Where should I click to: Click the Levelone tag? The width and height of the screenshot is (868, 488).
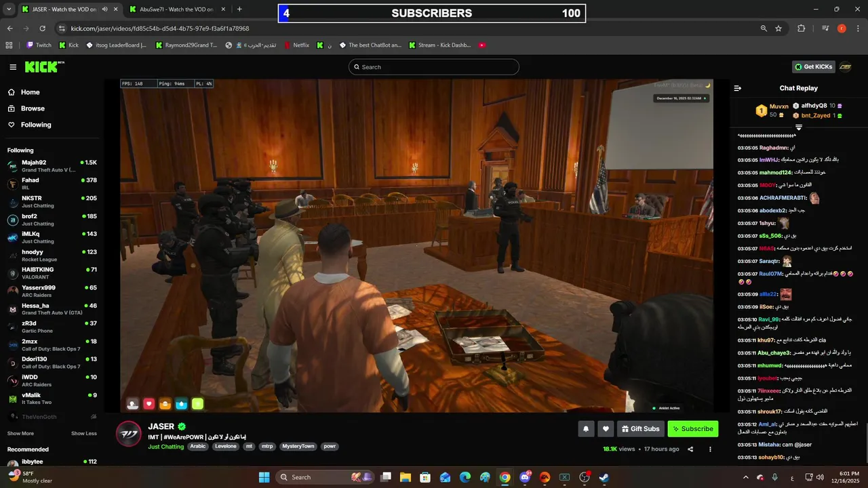(x=226, y=447)
